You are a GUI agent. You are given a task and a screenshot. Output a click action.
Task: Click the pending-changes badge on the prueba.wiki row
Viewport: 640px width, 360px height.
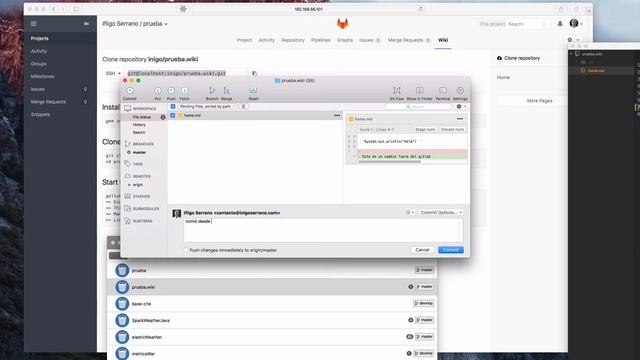tap(410, 287)
